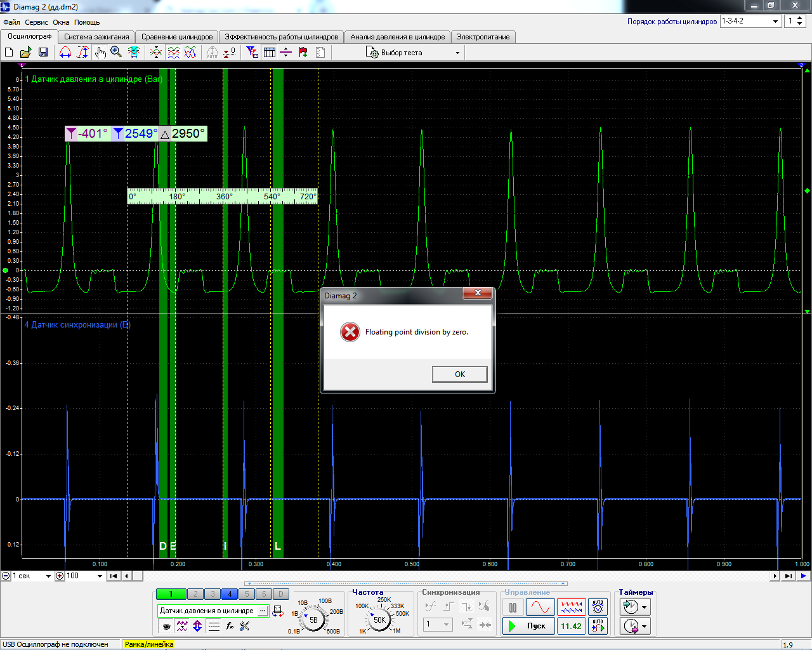Toggle channel 6 button

coord(264,594)
